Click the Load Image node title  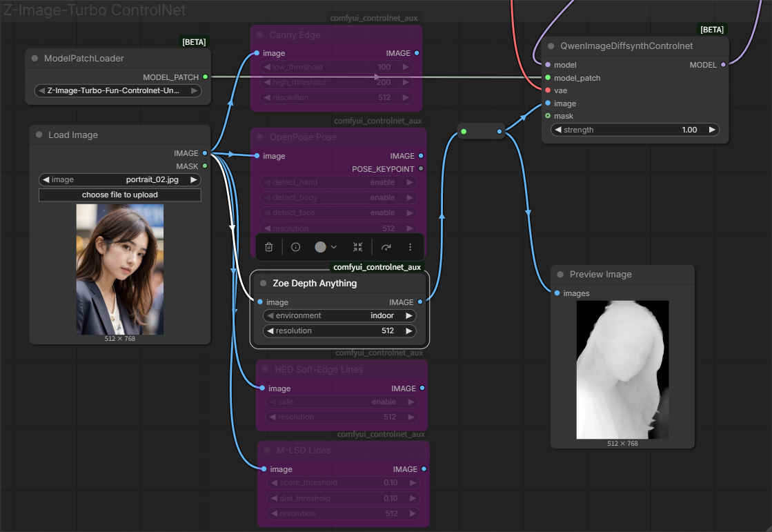coord(73,135)
